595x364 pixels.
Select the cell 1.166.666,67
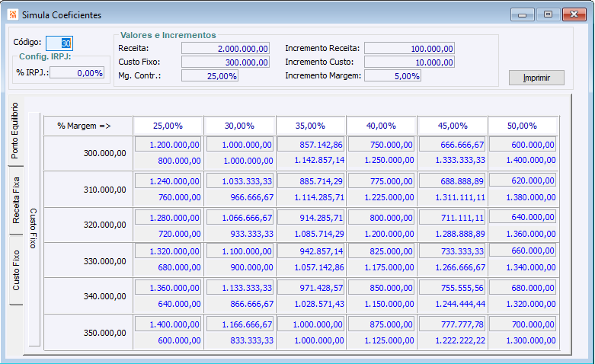tap(240, 324)
